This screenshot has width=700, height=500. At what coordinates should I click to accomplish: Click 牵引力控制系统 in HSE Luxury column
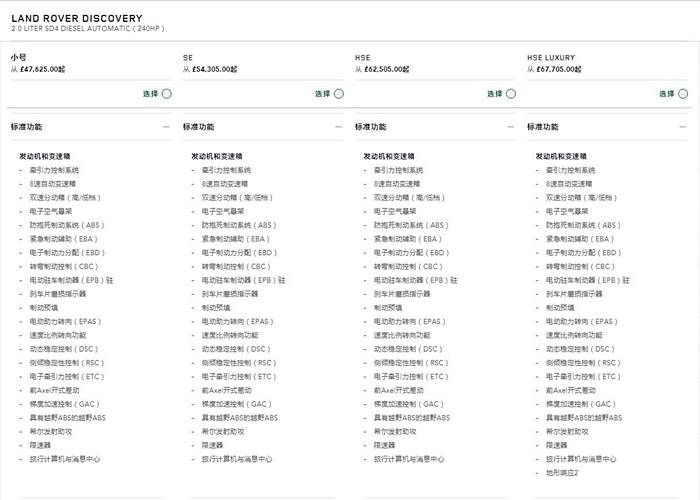pyautogui.click(x=571, y=170)
